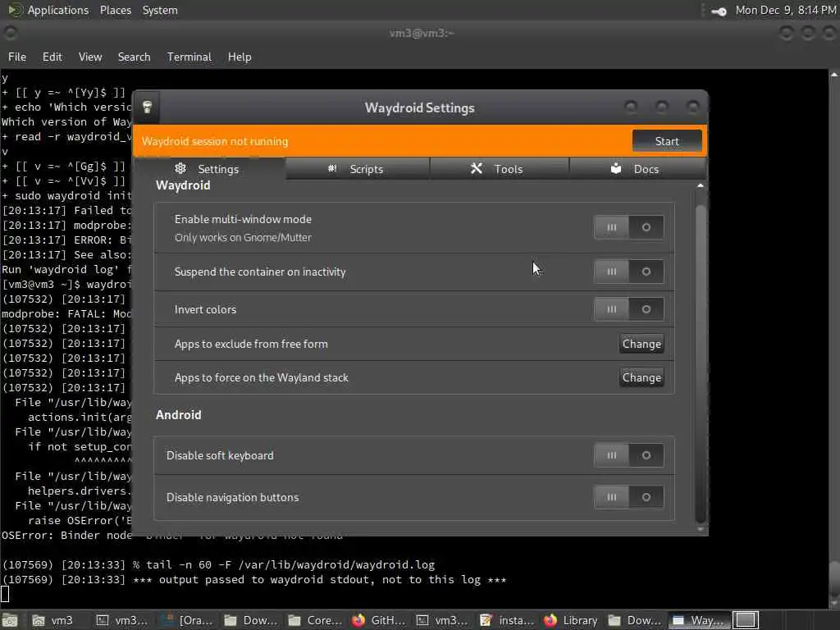Open the Terminal menu in the menu bar

click(x=189, y=57)
